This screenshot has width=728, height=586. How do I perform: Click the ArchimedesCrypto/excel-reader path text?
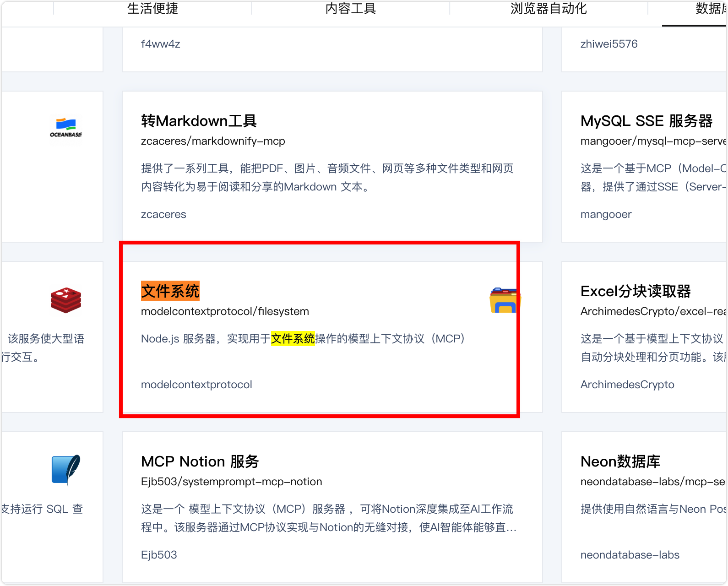pos(653,311)
